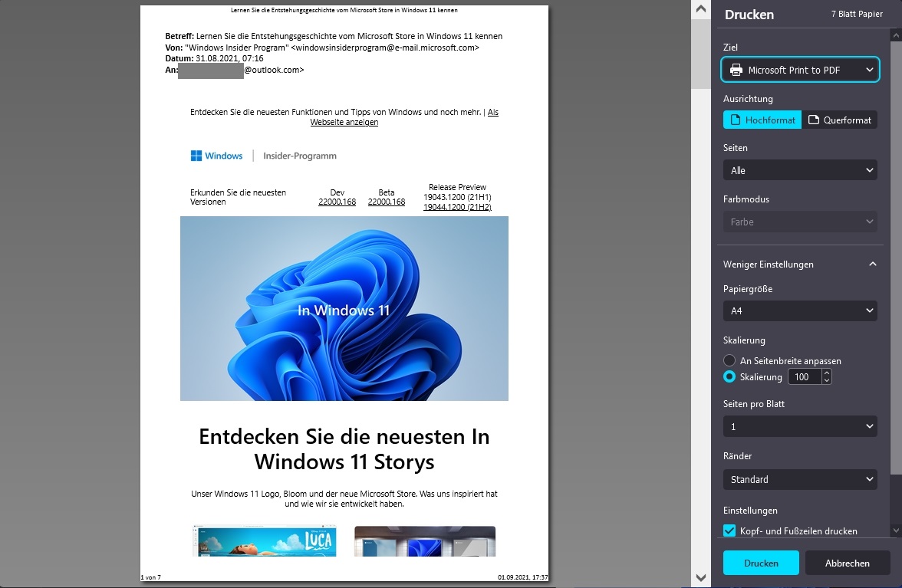Click the printer icon in Ziel field
The image size is (902, 588).
tap(736, 71)
